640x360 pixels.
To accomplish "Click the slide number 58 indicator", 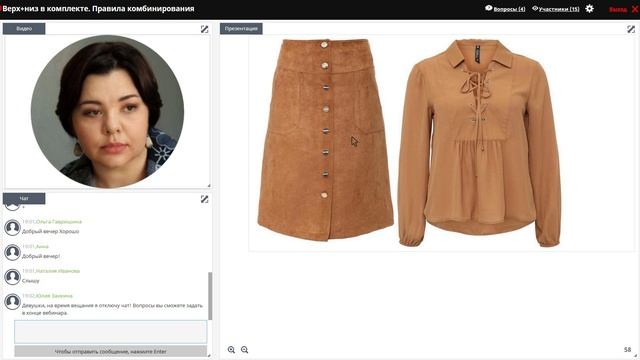I will pos(627,349).
